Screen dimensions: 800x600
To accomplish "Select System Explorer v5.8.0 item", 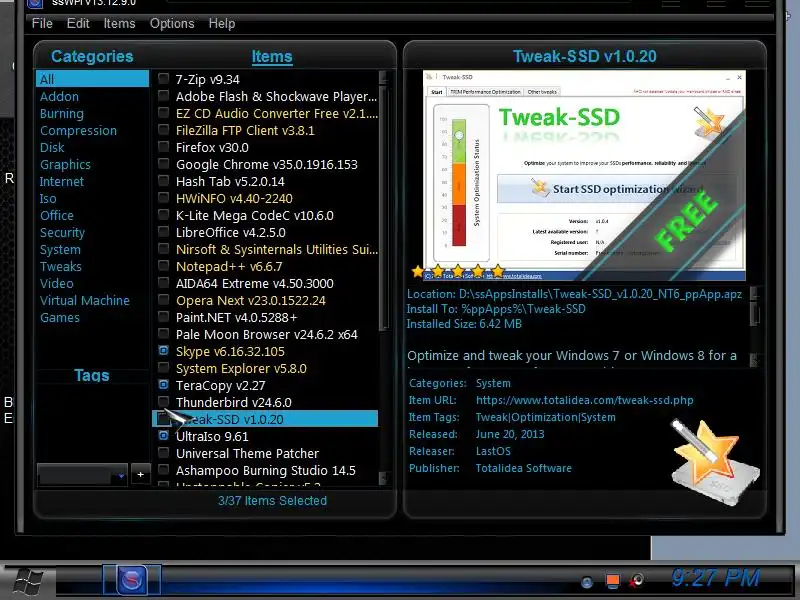I will [x=241, y=368].
